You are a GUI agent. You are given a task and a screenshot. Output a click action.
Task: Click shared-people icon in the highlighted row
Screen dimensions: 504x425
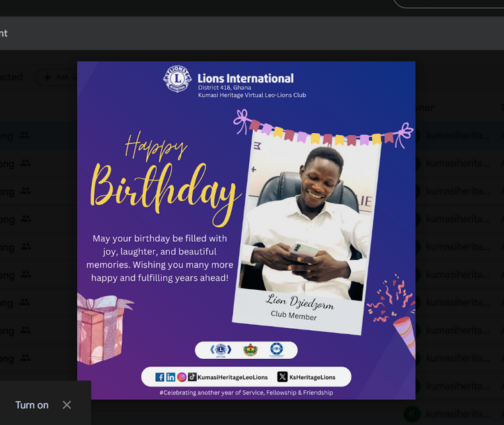[24, 135]
